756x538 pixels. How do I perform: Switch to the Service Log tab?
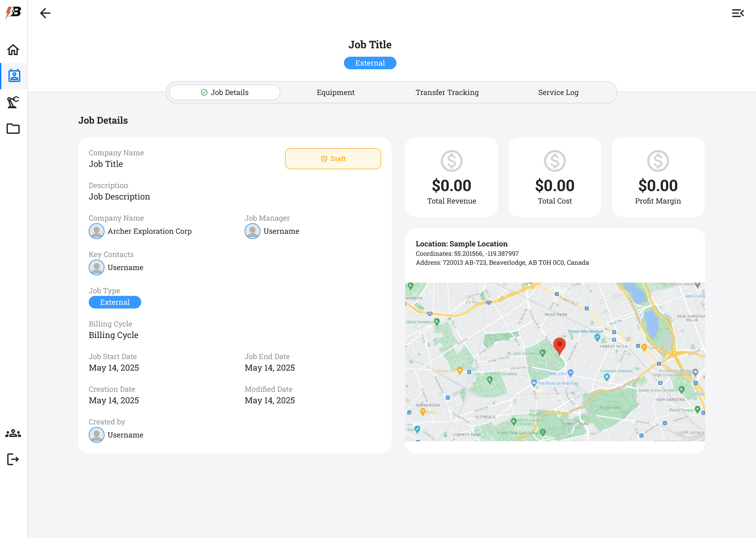[558, 92]
